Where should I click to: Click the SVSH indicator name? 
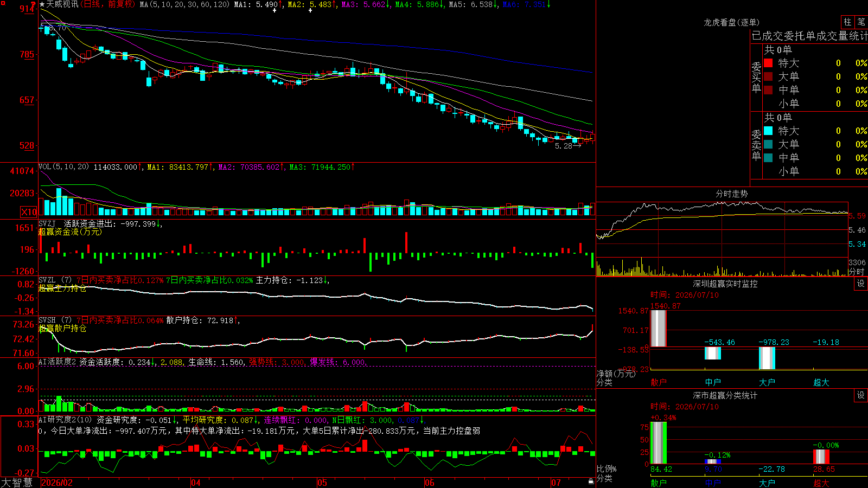pyautogui.click(x=47, y=320)
